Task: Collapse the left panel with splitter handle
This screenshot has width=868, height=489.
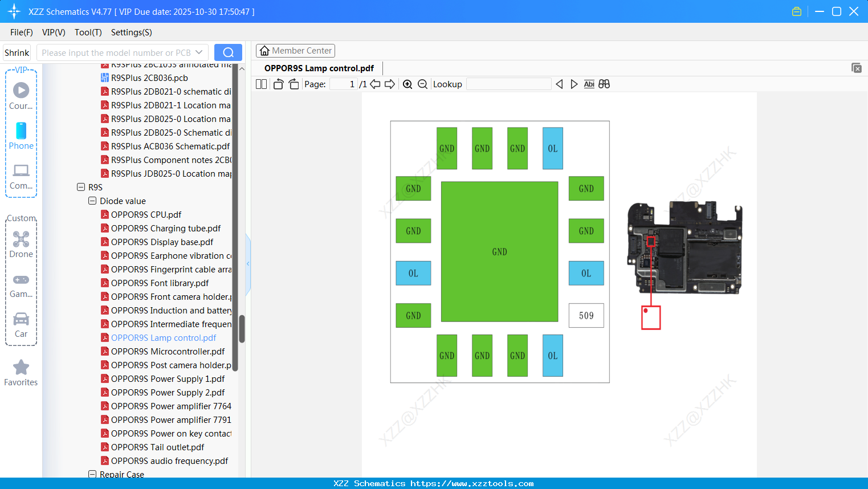Action: click(x=248, y=264)
